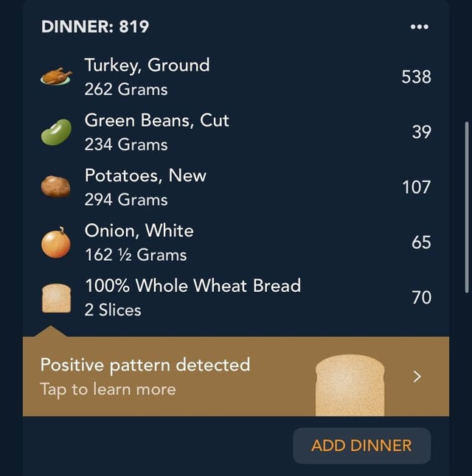
Task: Expand the positive pattern chevron arrow
Action: (417, 377)
